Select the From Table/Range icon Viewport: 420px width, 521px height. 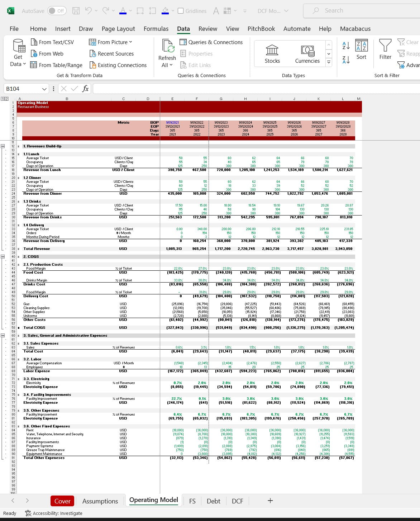pos(34,65)
